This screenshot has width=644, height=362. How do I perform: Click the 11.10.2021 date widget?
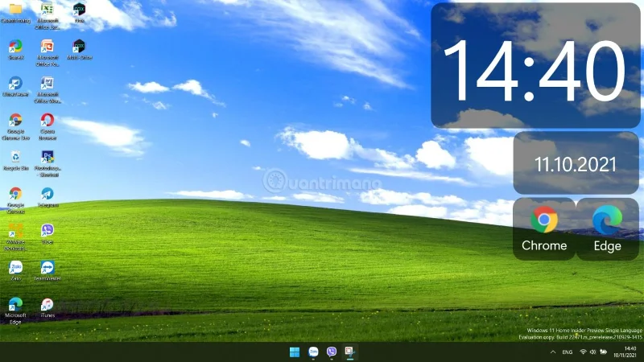576,163
